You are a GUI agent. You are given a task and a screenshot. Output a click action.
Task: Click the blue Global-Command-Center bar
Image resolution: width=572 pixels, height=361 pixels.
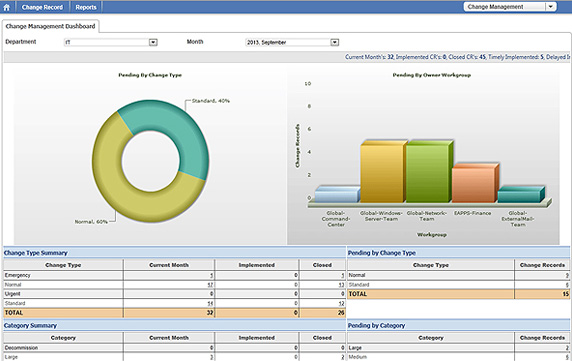pyautogui.click(x=336, y=195)
